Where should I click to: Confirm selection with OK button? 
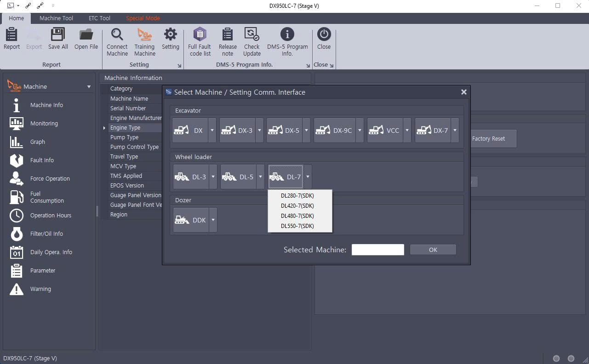point(433,250)
